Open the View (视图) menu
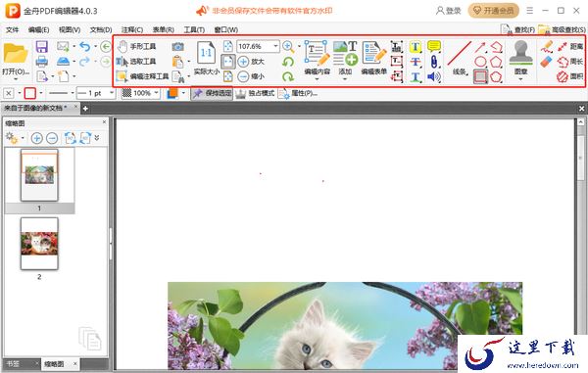This screenshot has width=588, height=373. click(70, 29)
